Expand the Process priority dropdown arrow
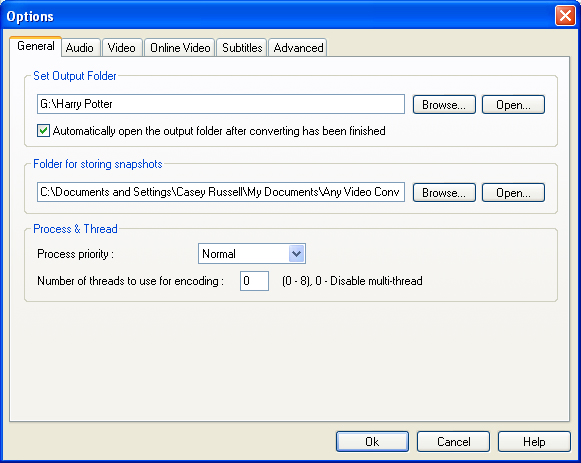581x463 pixels. pos(296,254)
